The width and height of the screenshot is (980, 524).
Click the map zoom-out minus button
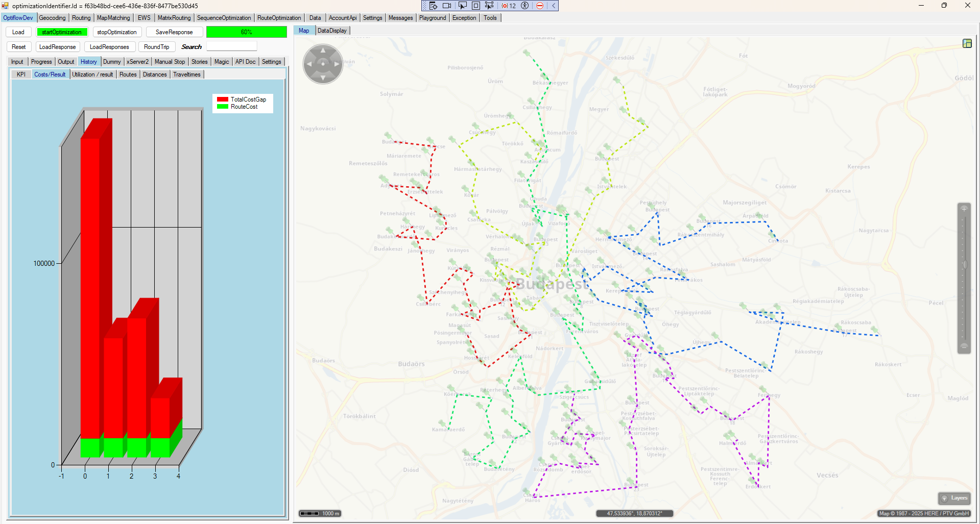pos(964,346)
